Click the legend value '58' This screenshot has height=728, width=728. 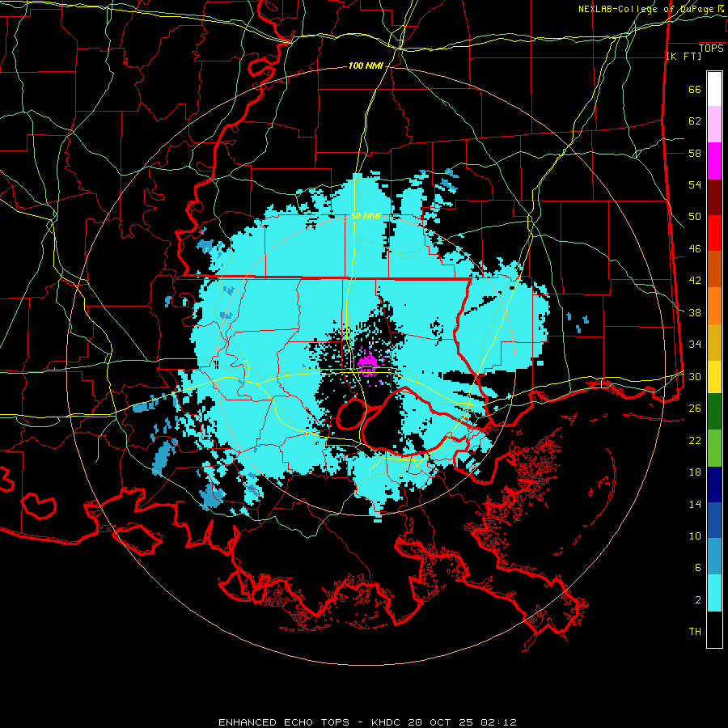(695, 153)
